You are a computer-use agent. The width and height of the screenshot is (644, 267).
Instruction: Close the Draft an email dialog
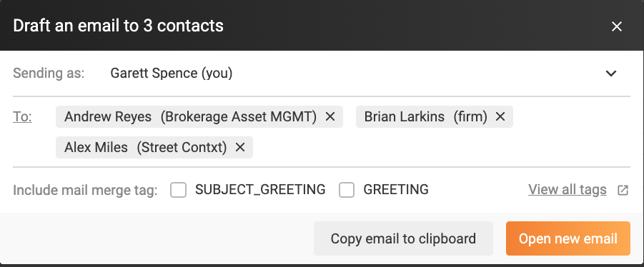point(617,26)
